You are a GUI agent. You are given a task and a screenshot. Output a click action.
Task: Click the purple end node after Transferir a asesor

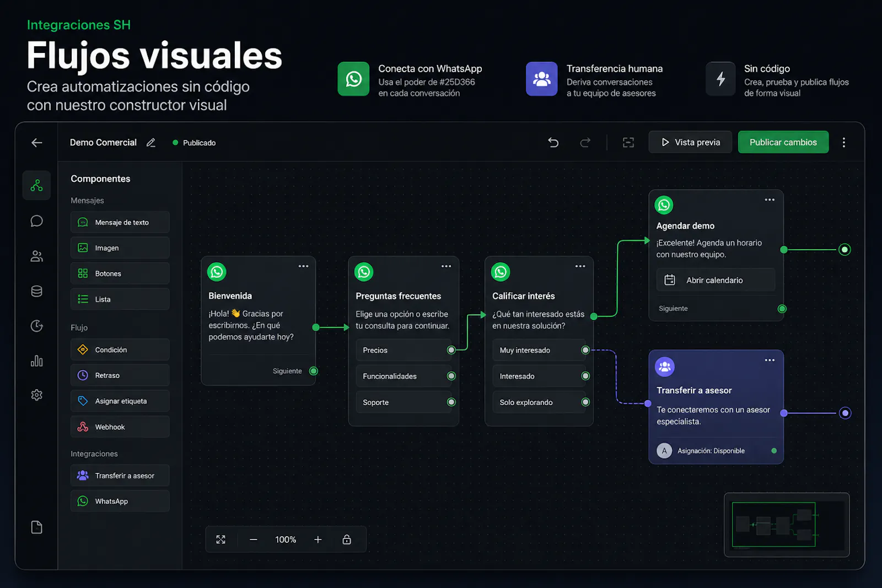pos(845,413)
